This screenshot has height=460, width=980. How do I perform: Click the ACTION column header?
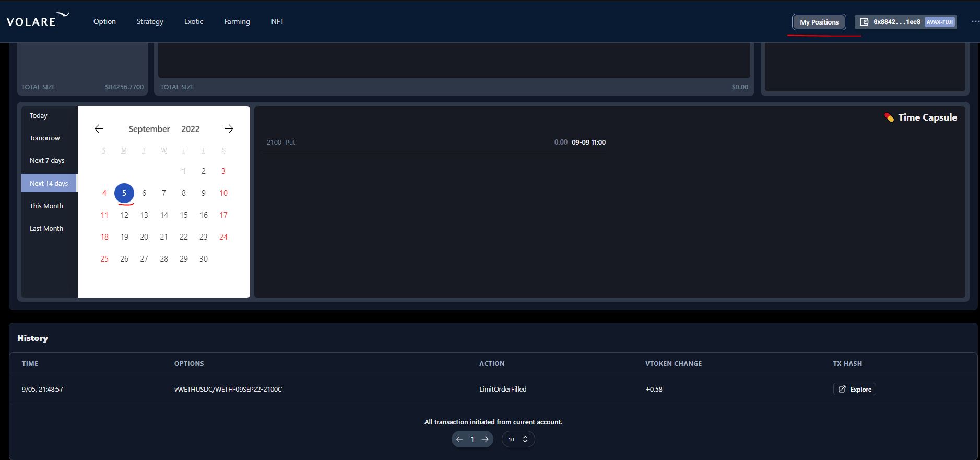tap(492, 363)
